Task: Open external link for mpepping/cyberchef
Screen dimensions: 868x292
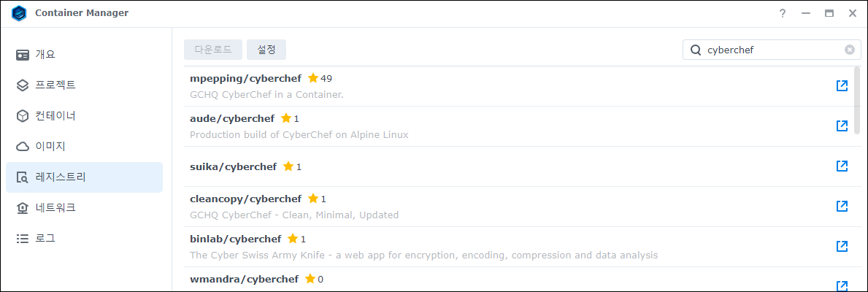Action: 842,85
